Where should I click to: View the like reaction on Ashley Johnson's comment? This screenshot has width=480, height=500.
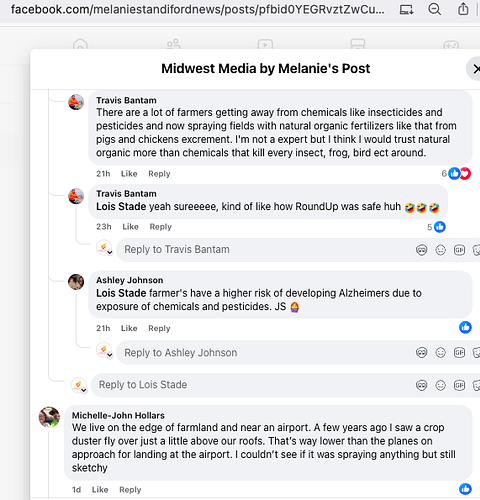(465, 327)
